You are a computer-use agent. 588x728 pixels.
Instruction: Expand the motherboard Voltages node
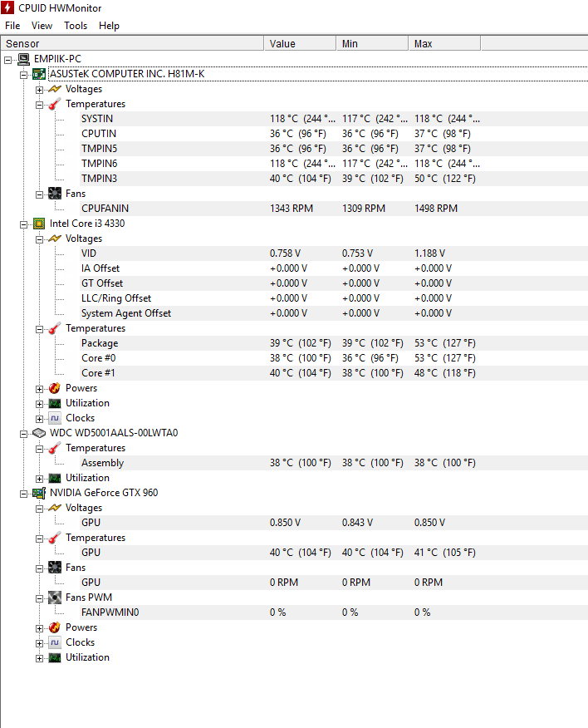39,89
